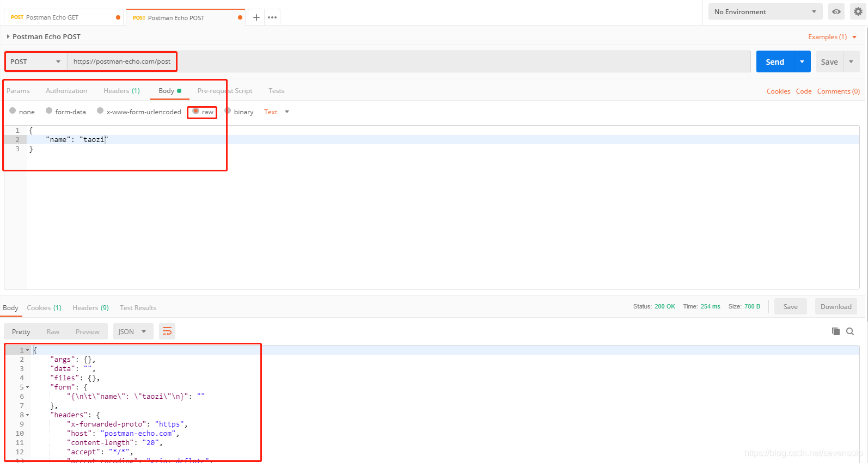Open the Authorization tab
Screen dimensions: 868x463
coord(66,91)
